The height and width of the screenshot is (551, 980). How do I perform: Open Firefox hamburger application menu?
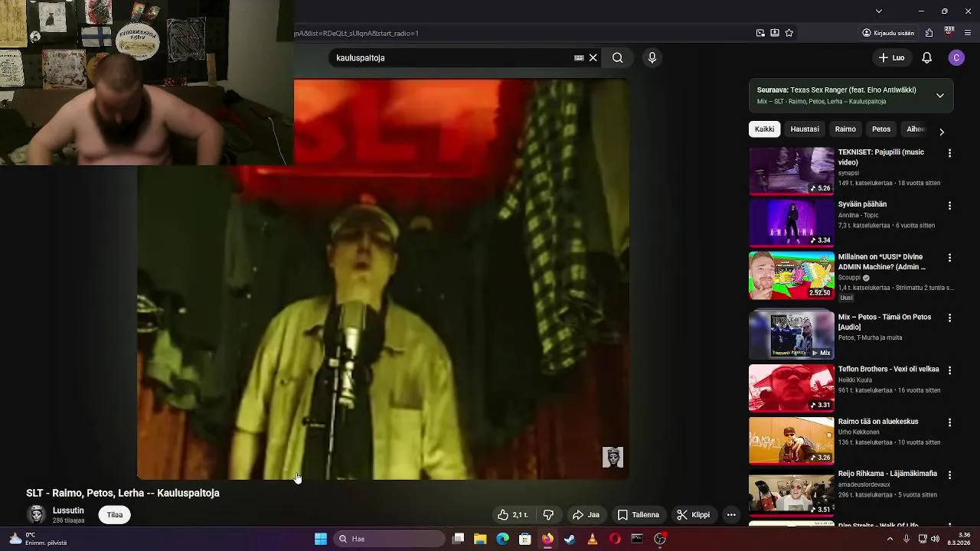(969, 33)
